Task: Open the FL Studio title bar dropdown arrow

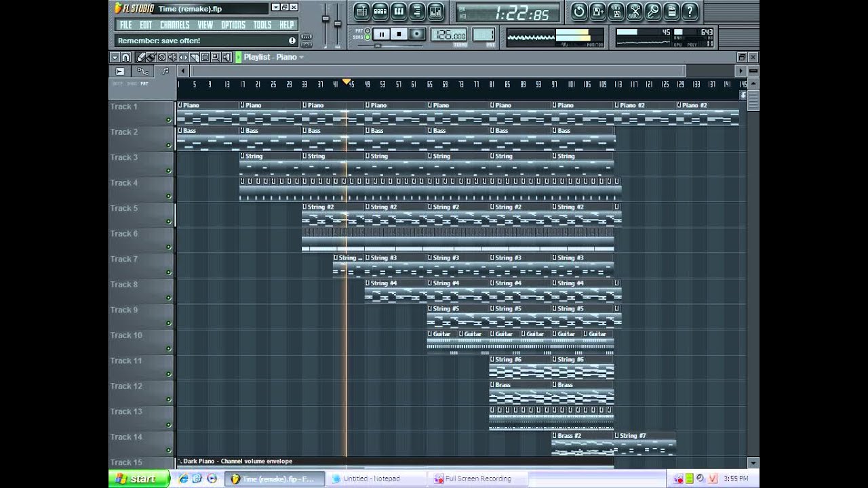Action: pos(276,7)
